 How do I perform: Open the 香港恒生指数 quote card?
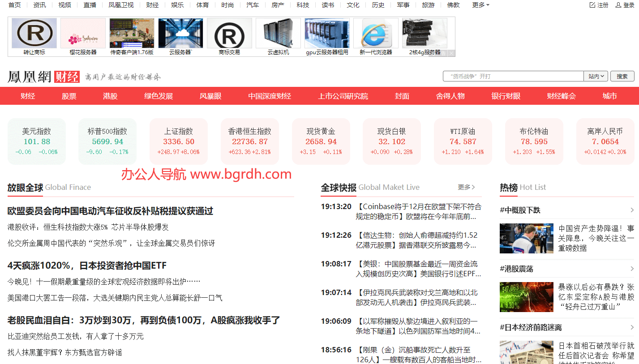250,141
